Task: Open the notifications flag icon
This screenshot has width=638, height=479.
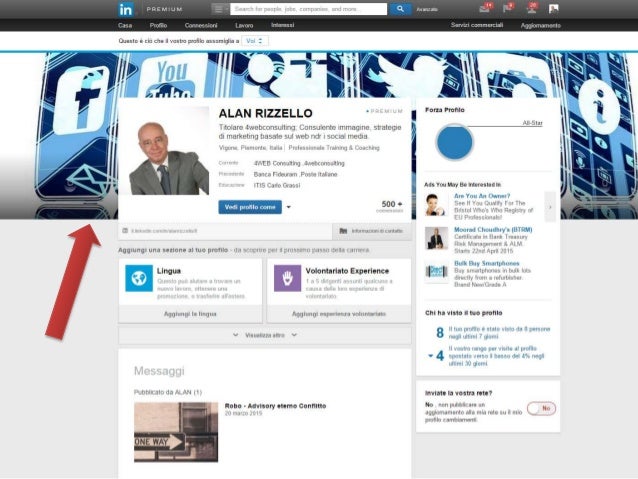Action: coord(508,8)
